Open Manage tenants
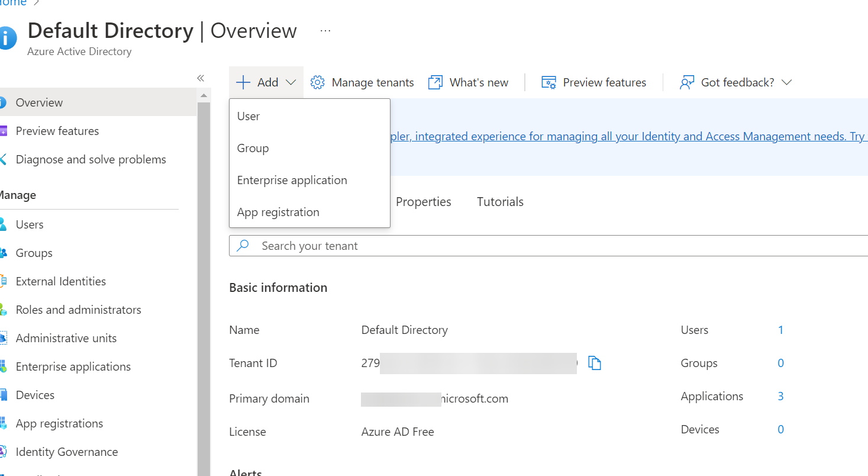This screenshot has width=868, height=476. point(362,82)
